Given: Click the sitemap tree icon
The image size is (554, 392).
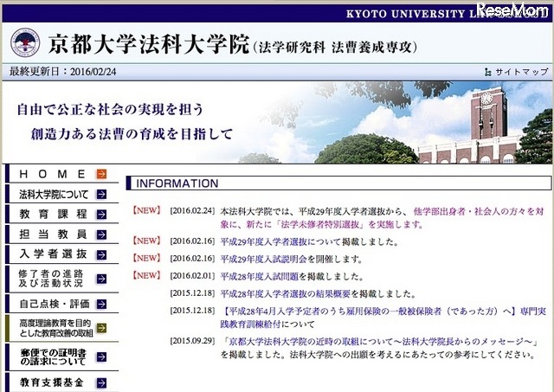Looking at the screenshot, I should 487,72.
